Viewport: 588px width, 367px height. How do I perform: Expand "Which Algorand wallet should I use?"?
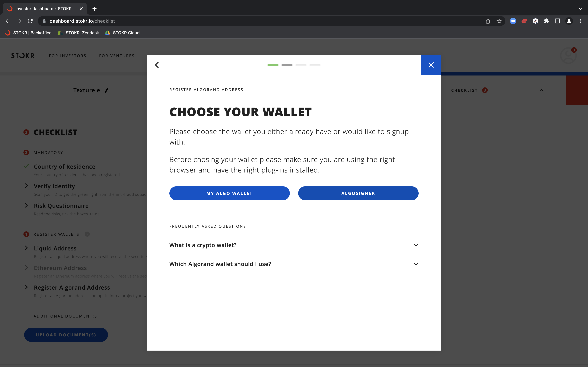pos(294,264)
